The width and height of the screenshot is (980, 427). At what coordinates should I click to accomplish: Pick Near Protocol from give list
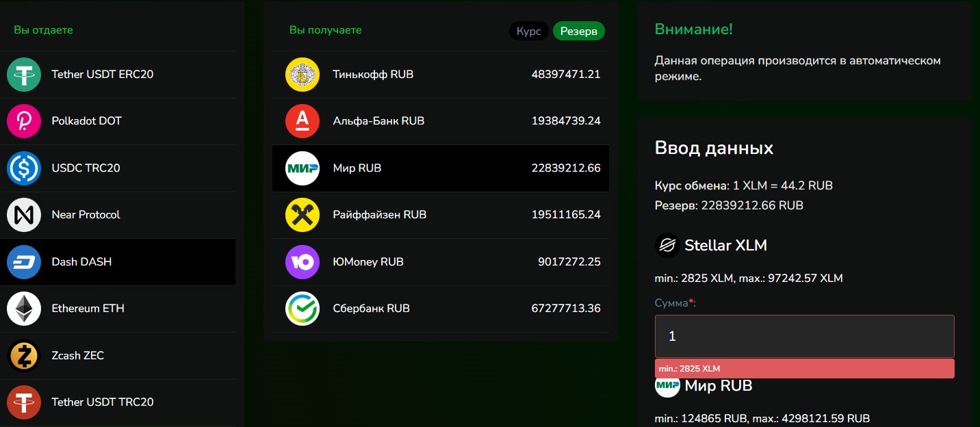118,215
